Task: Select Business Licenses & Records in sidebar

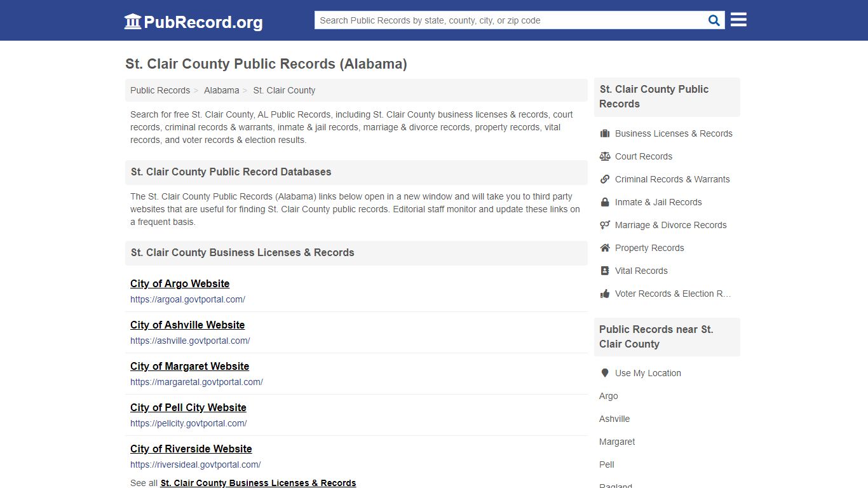Action: pyautogui.click(x=674, y=133)
